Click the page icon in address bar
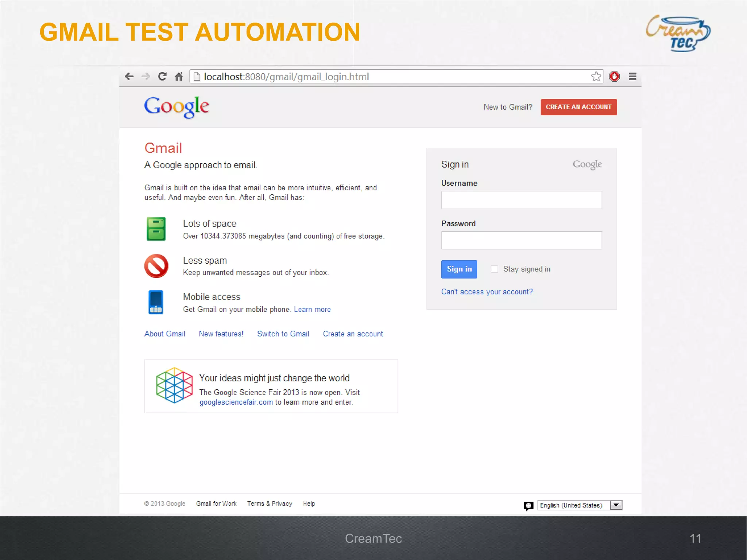This screenshot has width=747, height=560. point(197,77)
